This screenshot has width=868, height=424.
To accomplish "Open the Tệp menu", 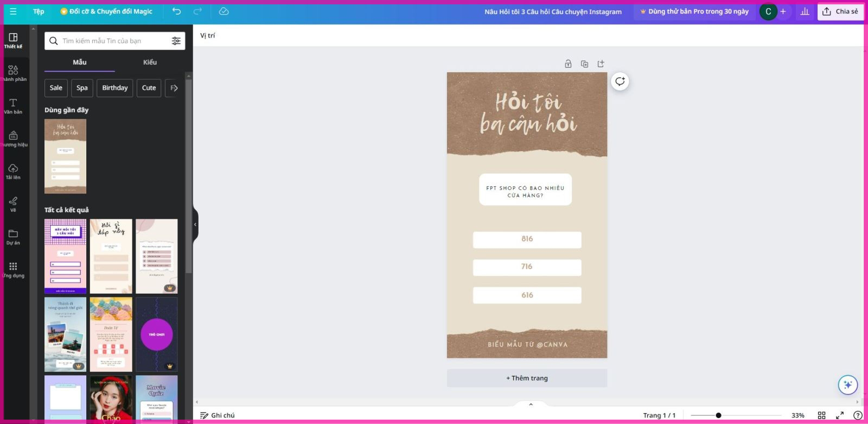I will (39, 11).
